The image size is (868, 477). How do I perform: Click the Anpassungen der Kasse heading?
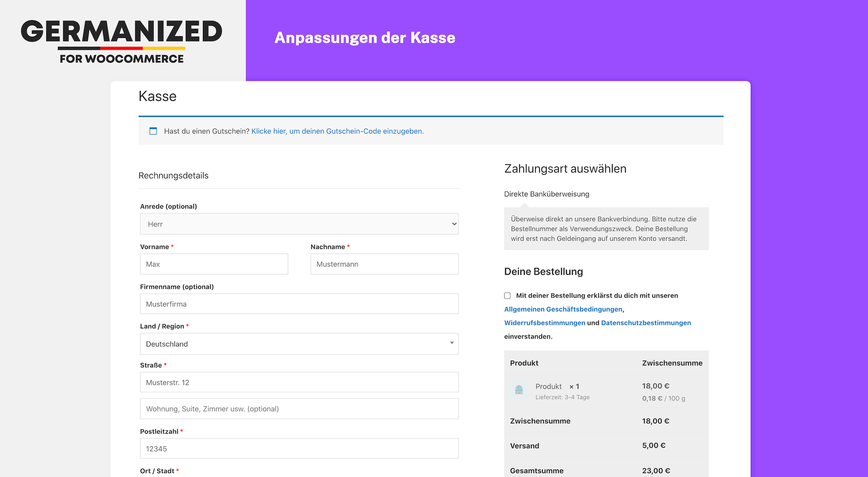pyautogui.click(x=365, y=38)
